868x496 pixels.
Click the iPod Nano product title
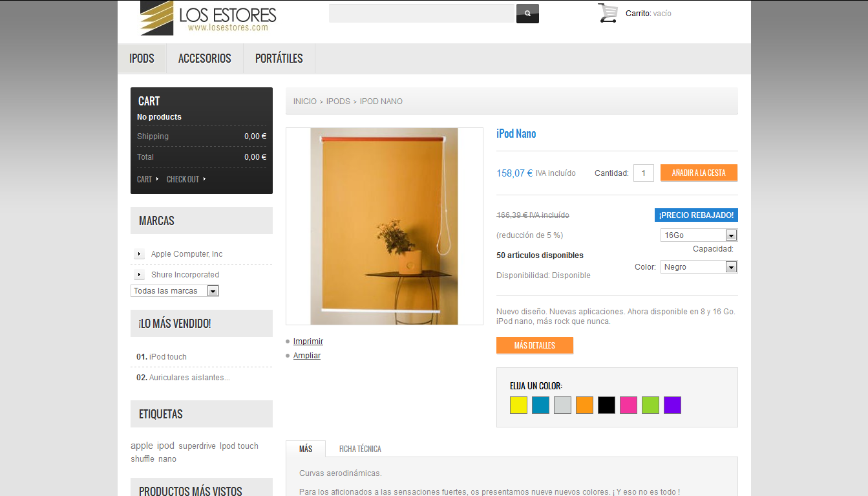(x=516, y=134)
